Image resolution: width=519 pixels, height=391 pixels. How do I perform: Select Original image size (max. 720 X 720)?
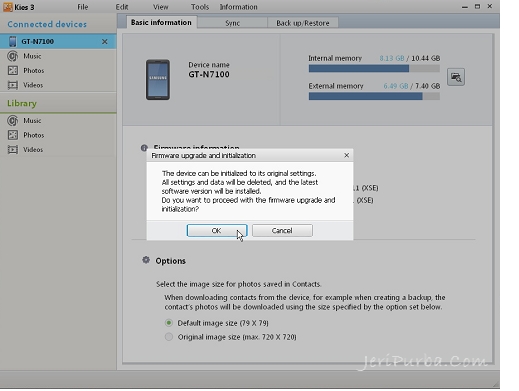pos(169,337)
